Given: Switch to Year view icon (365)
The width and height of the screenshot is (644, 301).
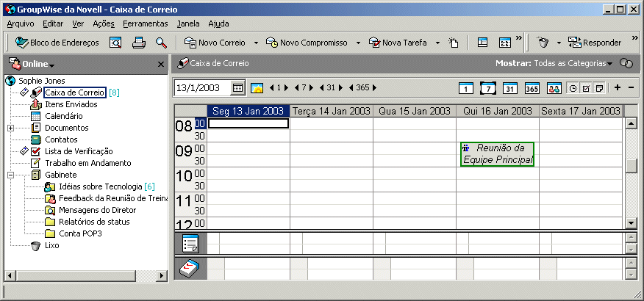Looking at the screenshot, I should [532, 88].
